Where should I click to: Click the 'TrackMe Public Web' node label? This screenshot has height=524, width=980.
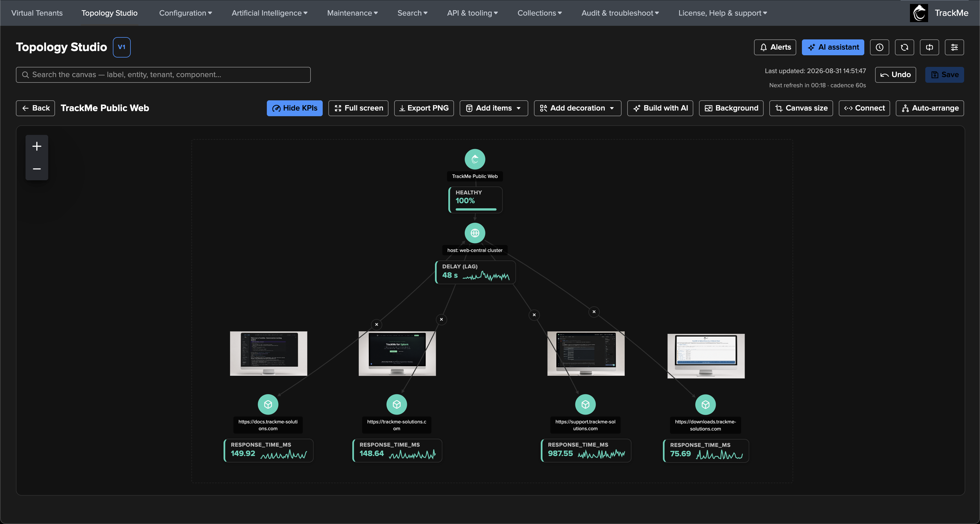click(x=475, y=177)
